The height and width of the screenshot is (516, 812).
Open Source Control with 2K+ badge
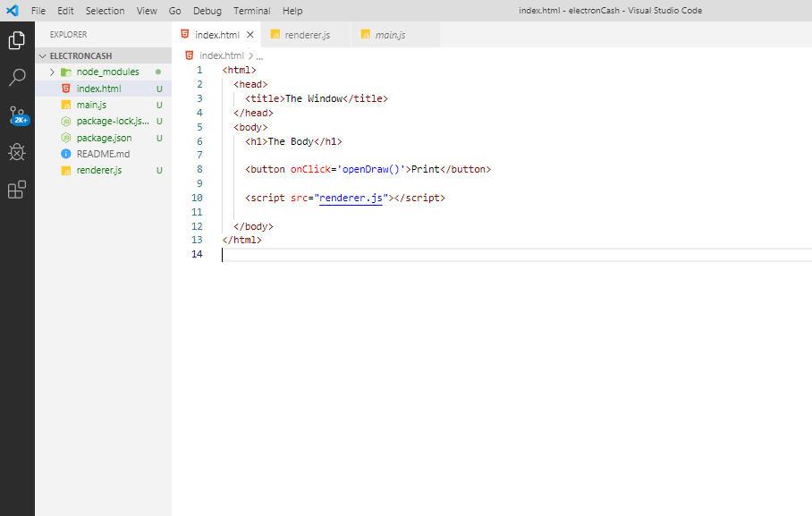(18, 115)
